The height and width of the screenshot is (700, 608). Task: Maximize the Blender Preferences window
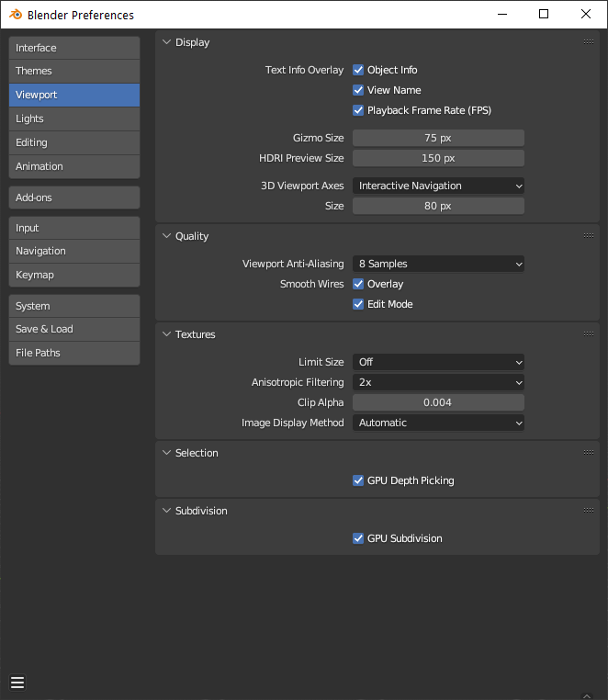click(544, 15)
